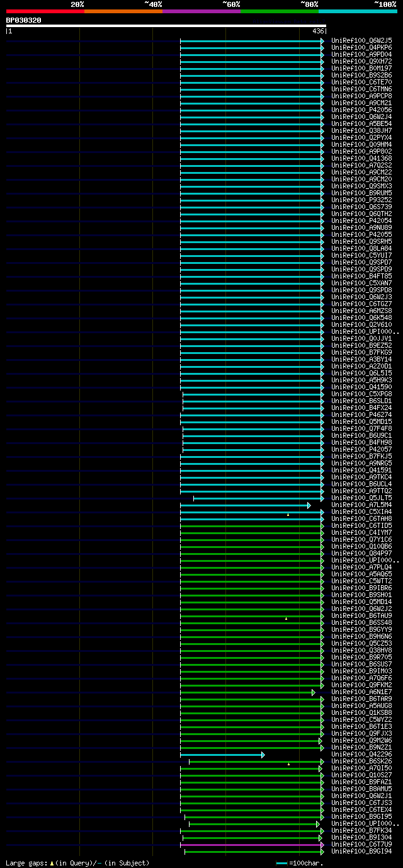
Task: Click label UniRef100_C5XIA4
Action: click(361, 511)
